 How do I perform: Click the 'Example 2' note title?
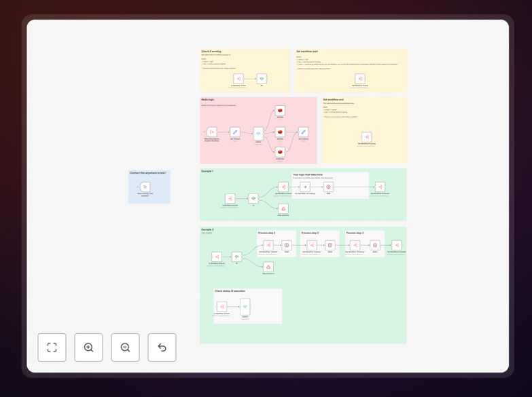pos(207,229)
